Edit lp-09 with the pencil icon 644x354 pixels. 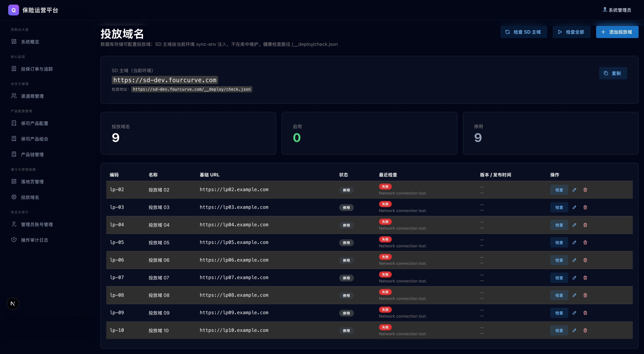574,313
